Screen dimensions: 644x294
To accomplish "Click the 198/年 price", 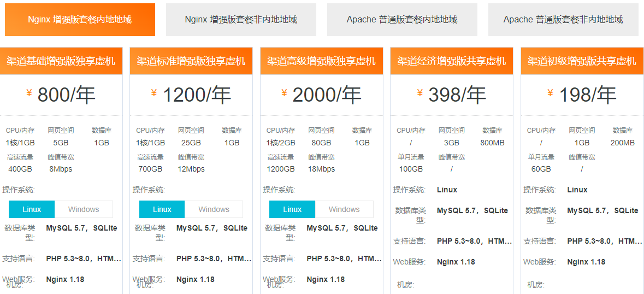I will (587, 95).
